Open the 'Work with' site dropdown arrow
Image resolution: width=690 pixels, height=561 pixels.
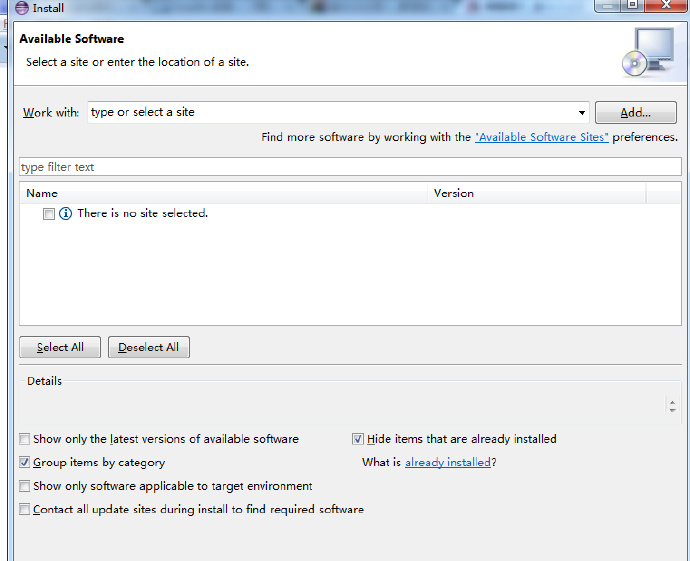click(x=582, y=113)
